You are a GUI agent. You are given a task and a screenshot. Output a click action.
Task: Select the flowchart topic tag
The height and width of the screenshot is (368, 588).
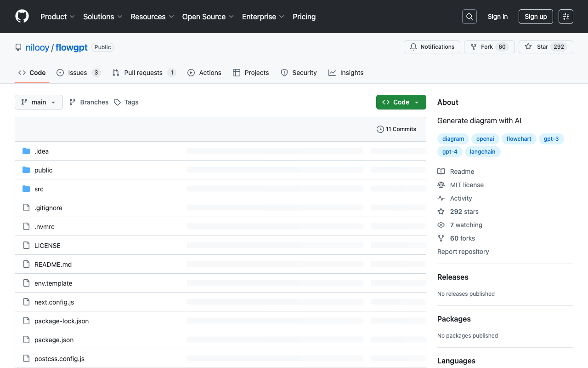519,139
